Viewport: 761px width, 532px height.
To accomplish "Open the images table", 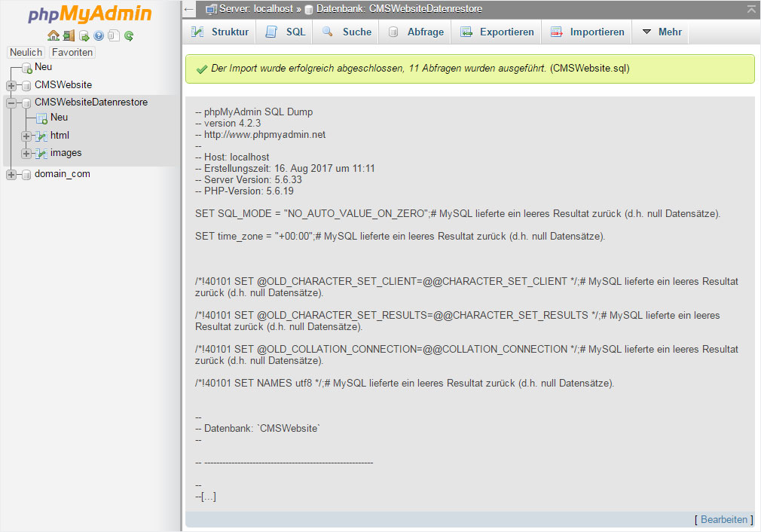I will [66, 152].
